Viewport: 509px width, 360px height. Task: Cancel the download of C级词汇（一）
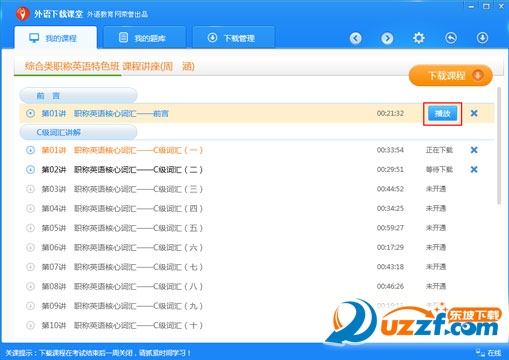click(x=474, y=150)
